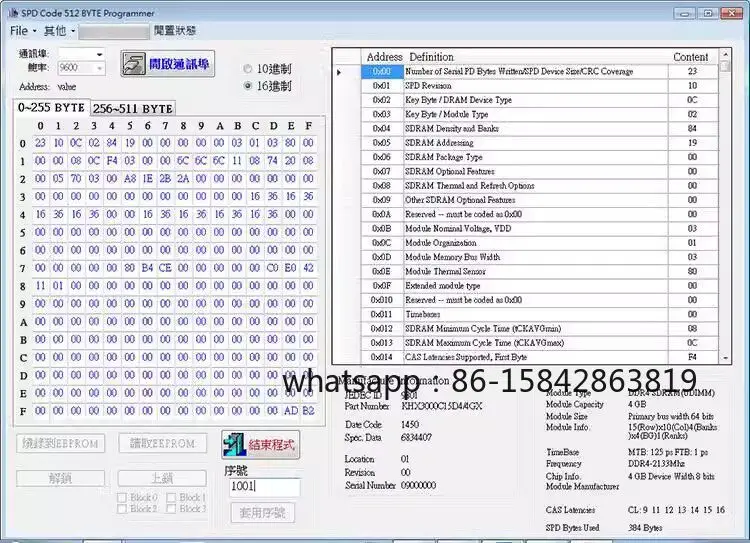The width and height of the screenshot is (750, 543).
Task: Click hex cell B4 in row 7
Action: [x=147, y=268]
